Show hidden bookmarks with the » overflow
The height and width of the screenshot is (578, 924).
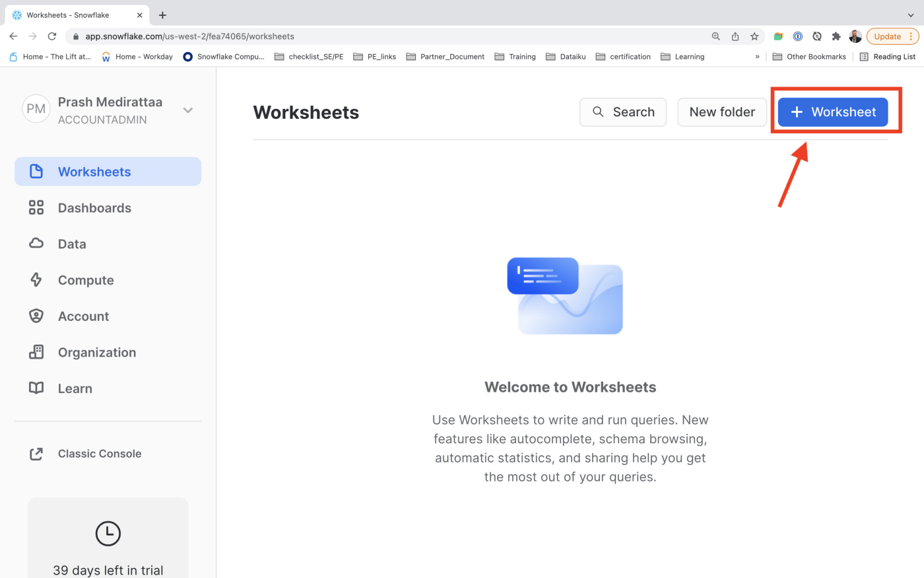pos(757,57)
